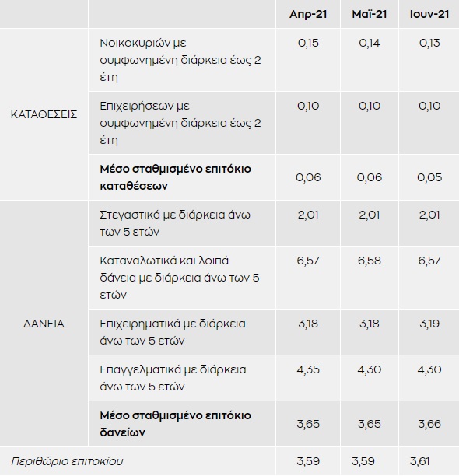Viewport: 459px width, 476px height.
Task: Click the Περιθώριο επιτοκίου row label
Action: (x=67, y=461)
